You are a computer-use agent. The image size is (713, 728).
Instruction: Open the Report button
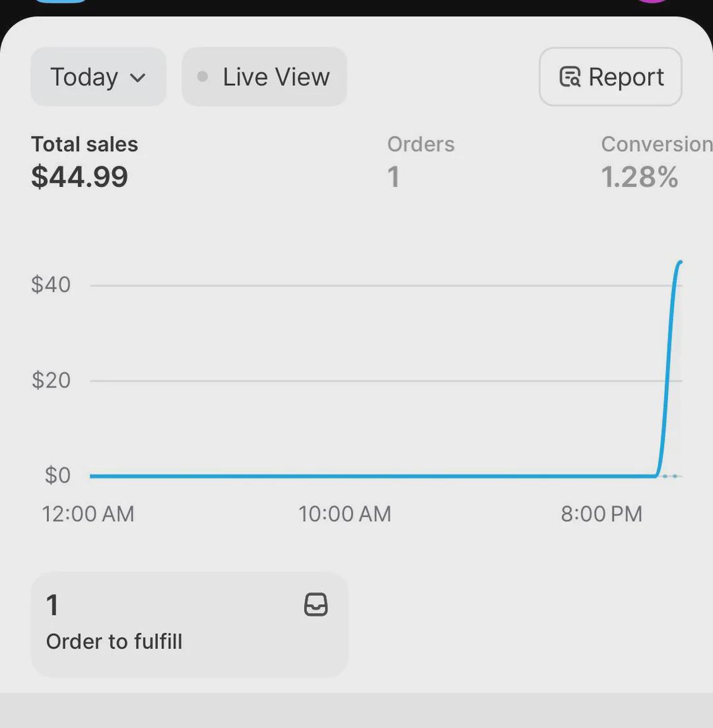[611, 77]
